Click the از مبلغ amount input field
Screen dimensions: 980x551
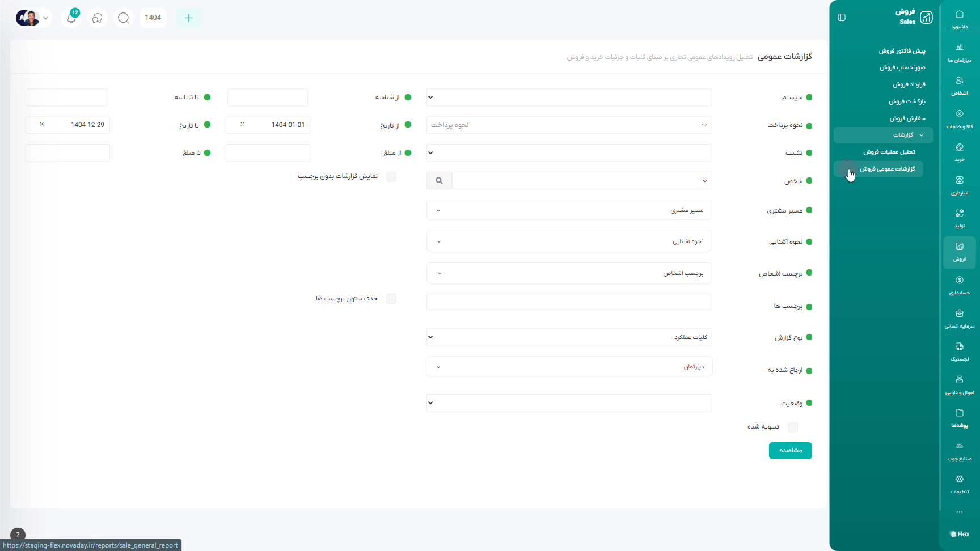(x=268, y=153)
